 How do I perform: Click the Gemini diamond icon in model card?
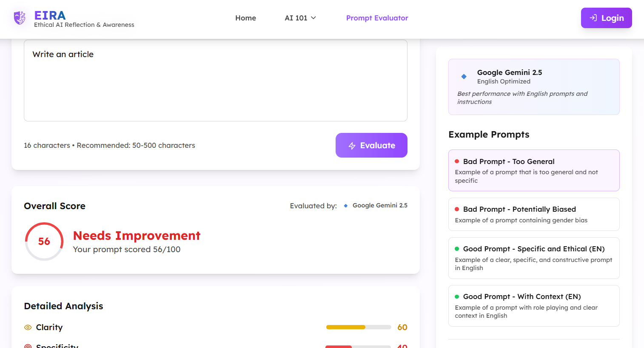464,77
